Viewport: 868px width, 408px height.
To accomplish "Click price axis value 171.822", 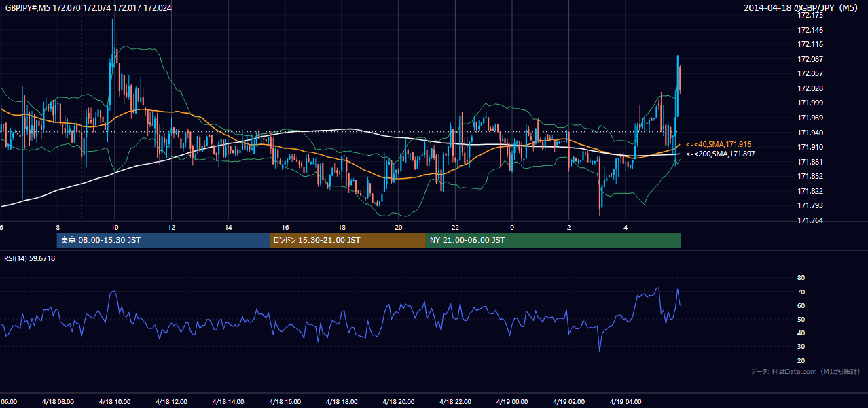I will point(810,191).
